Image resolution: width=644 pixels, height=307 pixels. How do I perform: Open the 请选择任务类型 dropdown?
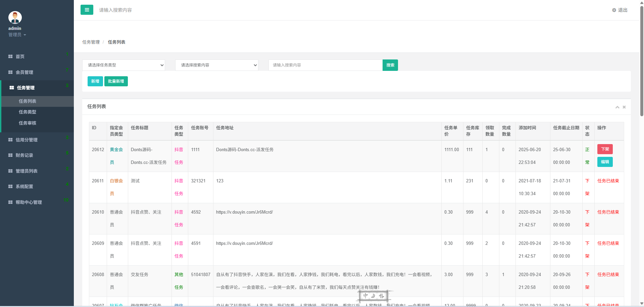coord(123,65)
